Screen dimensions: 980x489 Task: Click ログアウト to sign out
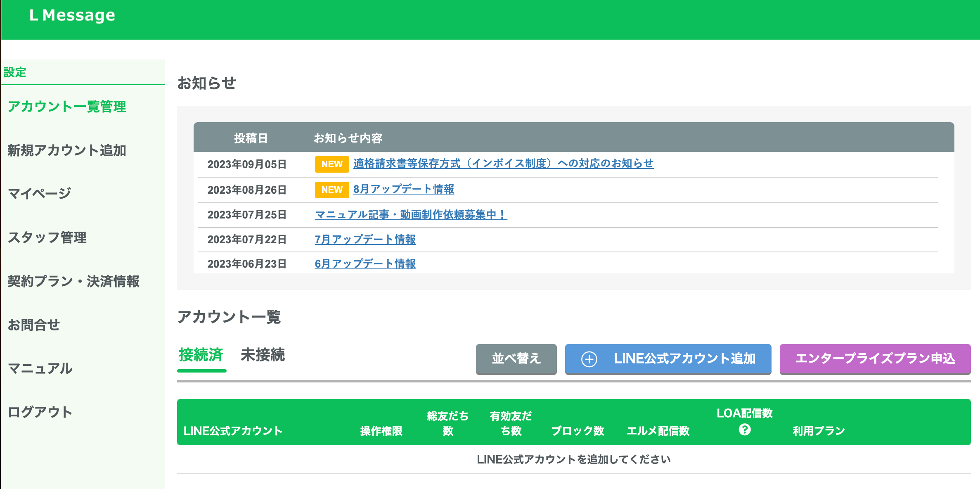click(40, 412)
